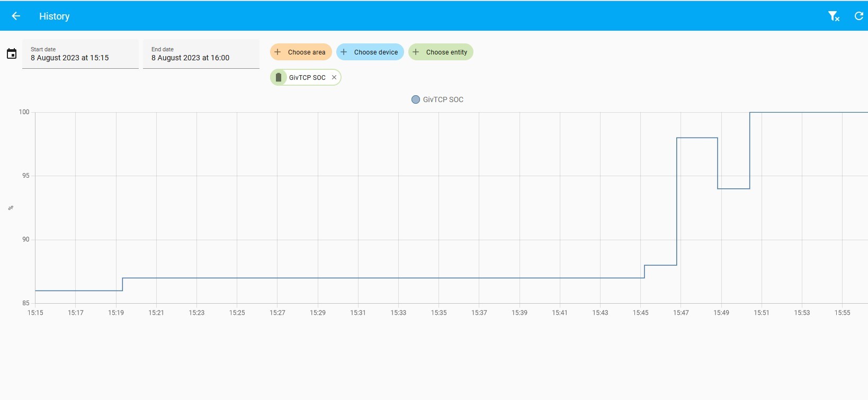Open the calendar date picker icon
This screenshot has width=868, height=400.
(x=12, y=53)
